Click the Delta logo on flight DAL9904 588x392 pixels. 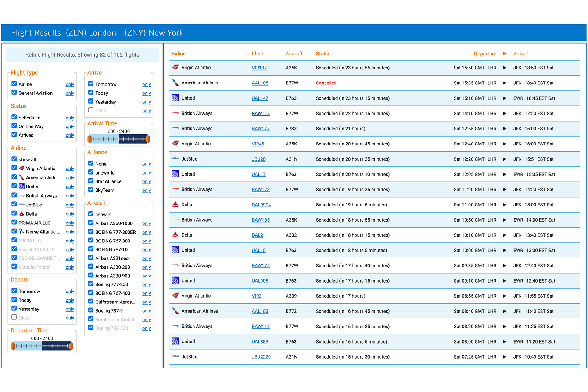175,205
